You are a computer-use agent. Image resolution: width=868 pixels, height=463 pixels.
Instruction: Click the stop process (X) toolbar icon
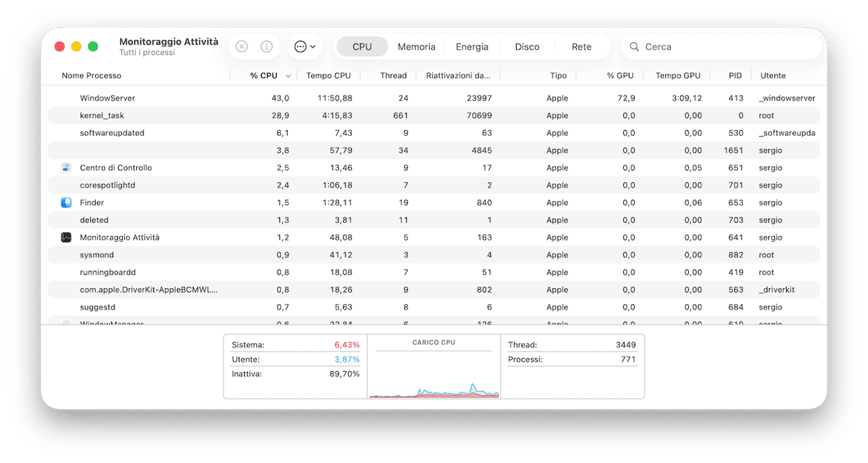242,46
